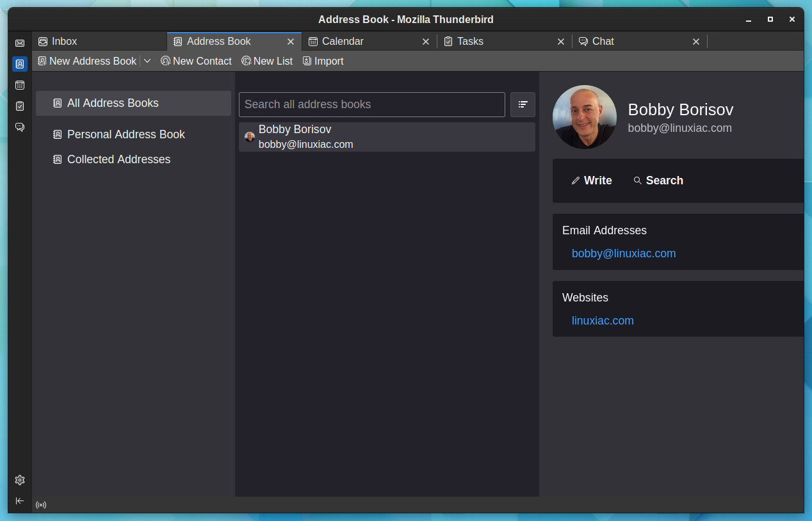The height and width of the screenshot is (521, 812).
Task: Open the bobby@linuxiac.com email link
Action: coord(624,253)
